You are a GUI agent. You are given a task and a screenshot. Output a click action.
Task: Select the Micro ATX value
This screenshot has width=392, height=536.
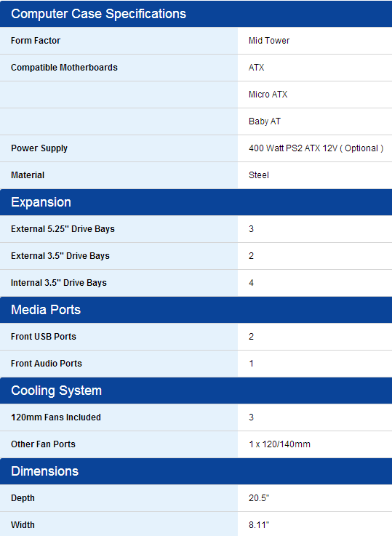pyautogui.click(x=268, y=95)
